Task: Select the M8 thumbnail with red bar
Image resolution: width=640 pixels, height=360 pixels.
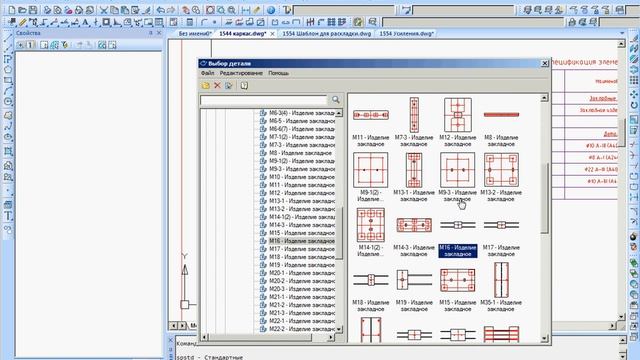Action: (501, 115)
